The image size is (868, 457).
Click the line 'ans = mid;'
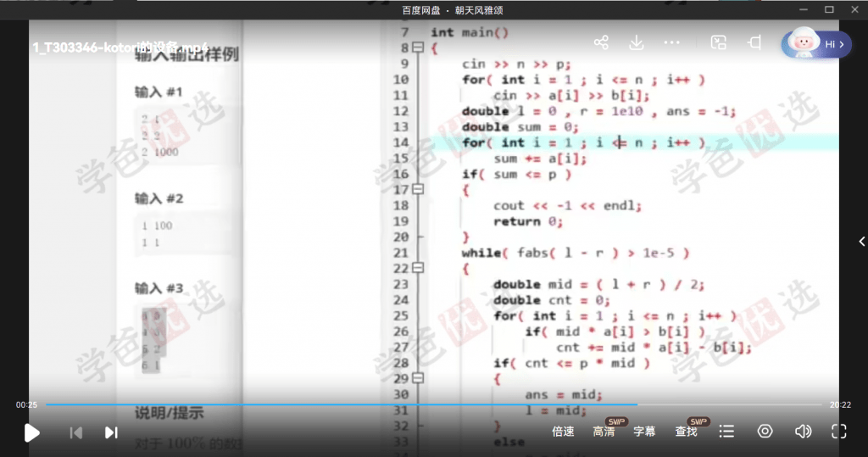(564, 395)
